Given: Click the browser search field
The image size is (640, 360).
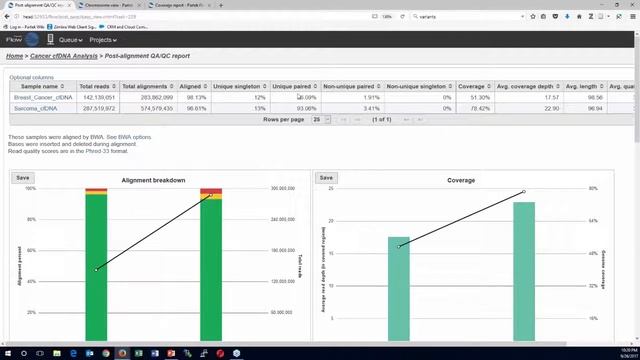Looking at the screenshot, I should 469,17.
